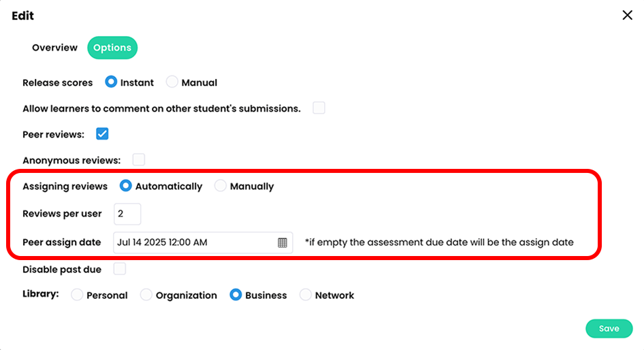Click the Save button
This screenshot has width=644, height=350.
tap(609, 329)
